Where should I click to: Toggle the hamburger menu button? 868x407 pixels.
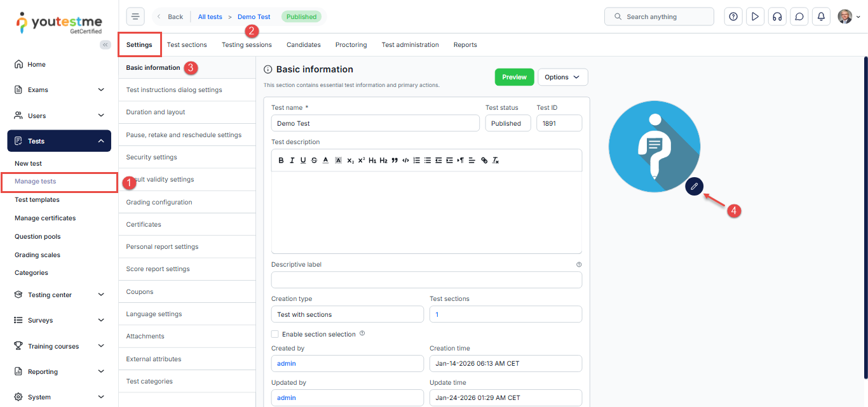(x=135, y=17)
